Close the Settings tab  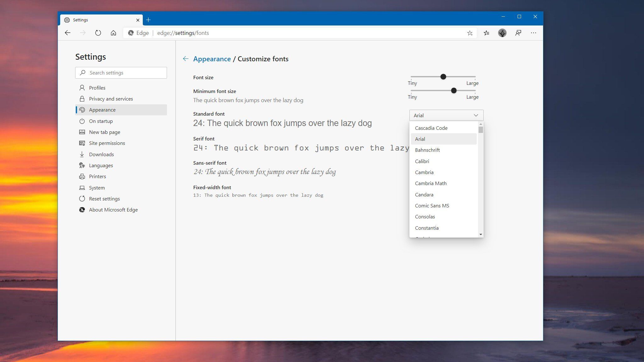138,20
